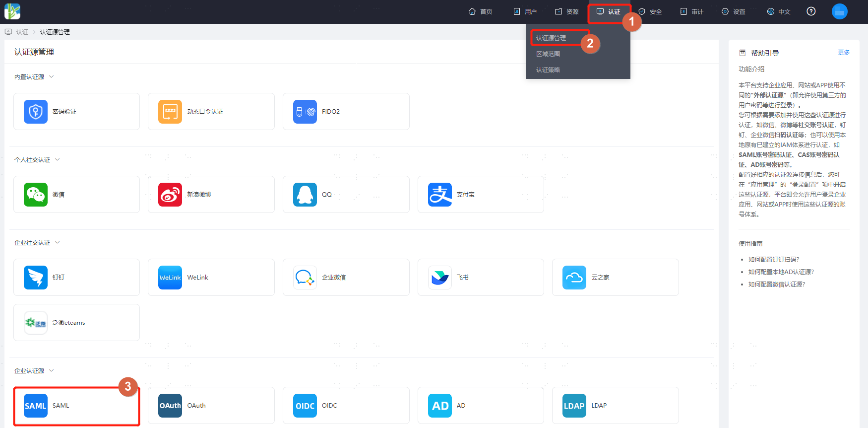Open the user avatar in top bar
This screenshot has width=868, height=428.
(x=839, y=11)
